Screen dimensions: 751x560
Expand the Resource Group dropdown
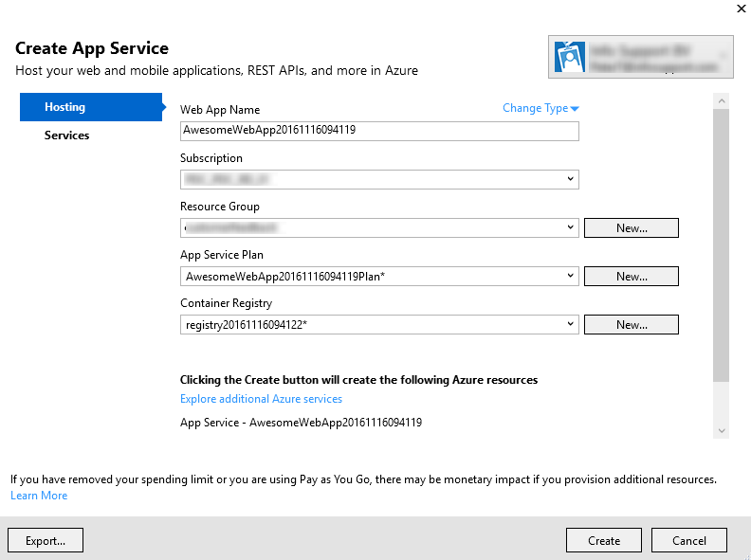[x=379, y=227]
